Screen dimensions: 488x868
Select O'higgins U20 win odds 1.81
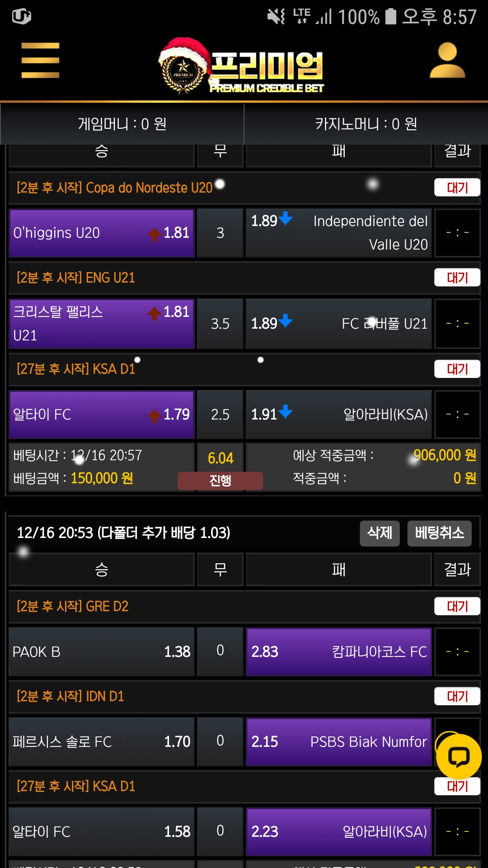102,233
